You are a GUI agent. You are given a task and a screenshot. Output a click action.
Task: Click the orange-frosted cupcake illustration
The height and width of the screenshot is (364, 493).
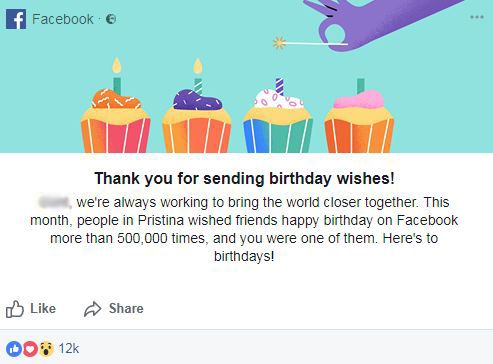116,120
